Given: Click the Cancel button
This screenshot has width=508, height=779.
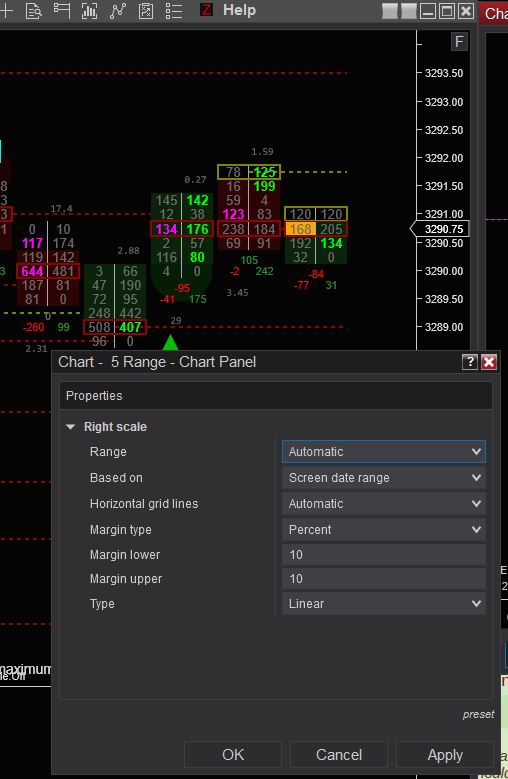Looking at the screenshot, I should (339, 755).
